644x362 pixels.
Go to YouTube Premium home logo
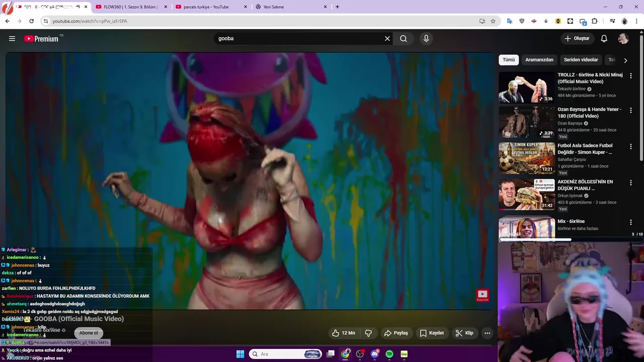41,39
